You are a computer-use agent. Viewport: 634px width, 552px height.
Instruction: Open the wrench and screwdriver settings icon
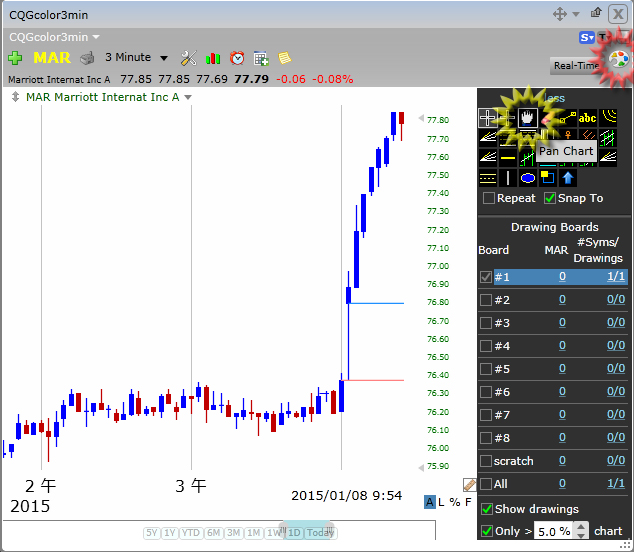coord(188,58)
